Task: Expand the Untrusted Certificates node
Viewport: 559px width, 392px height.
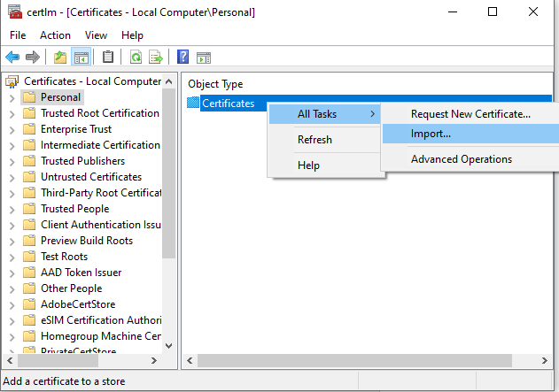Action: [12, 178]
